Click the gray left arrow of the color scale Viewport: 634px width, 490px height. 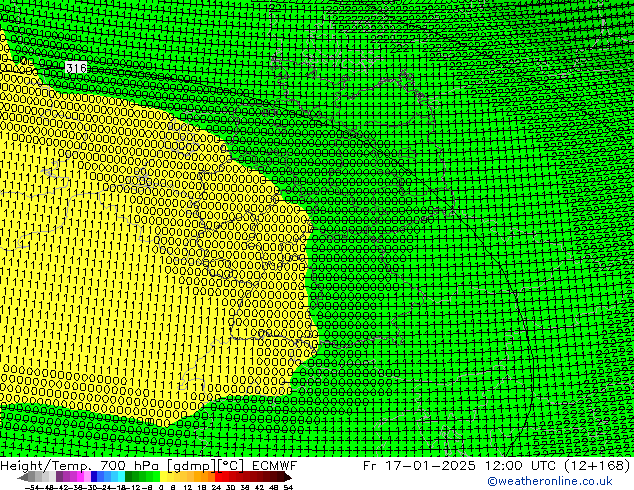[23, 477]
